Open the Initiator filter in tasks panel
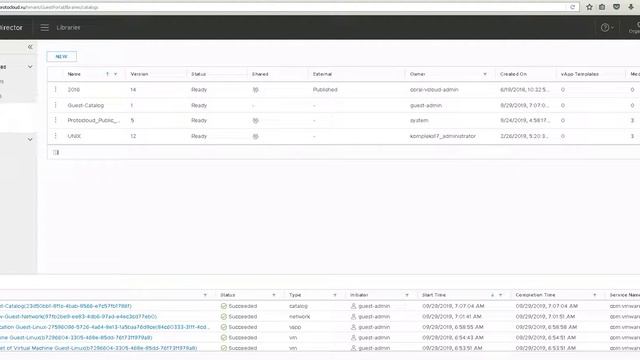 407,295
